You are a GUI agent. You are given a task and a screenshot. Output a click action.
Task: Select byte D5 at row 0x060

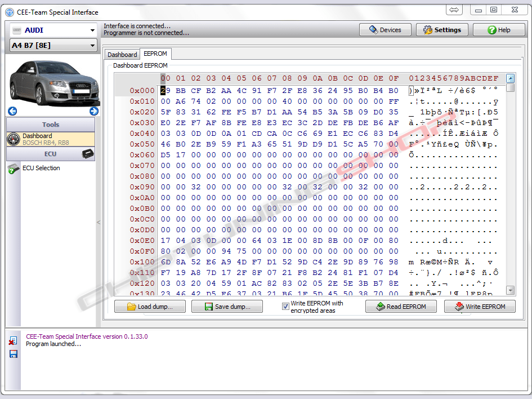click(166, 155)
